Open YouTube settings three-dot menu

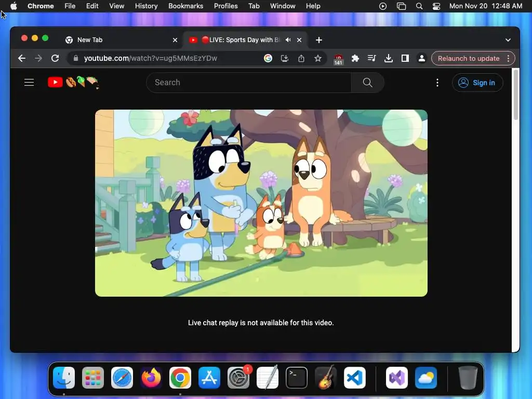click(x=437, y=83)
